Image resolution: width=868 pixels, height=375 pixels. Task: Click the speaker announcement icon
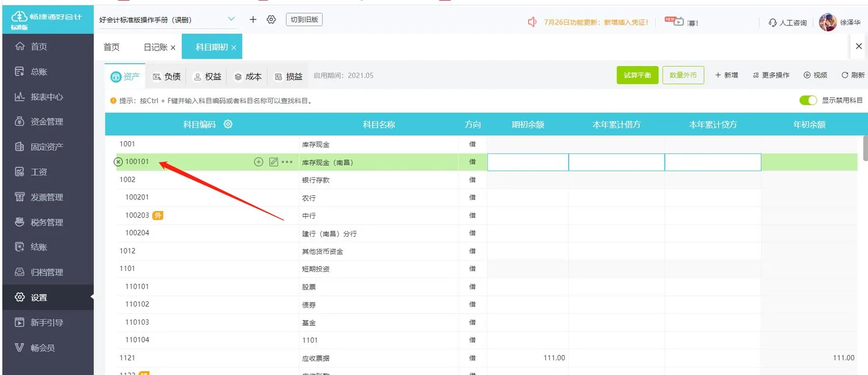coord(532,22)
